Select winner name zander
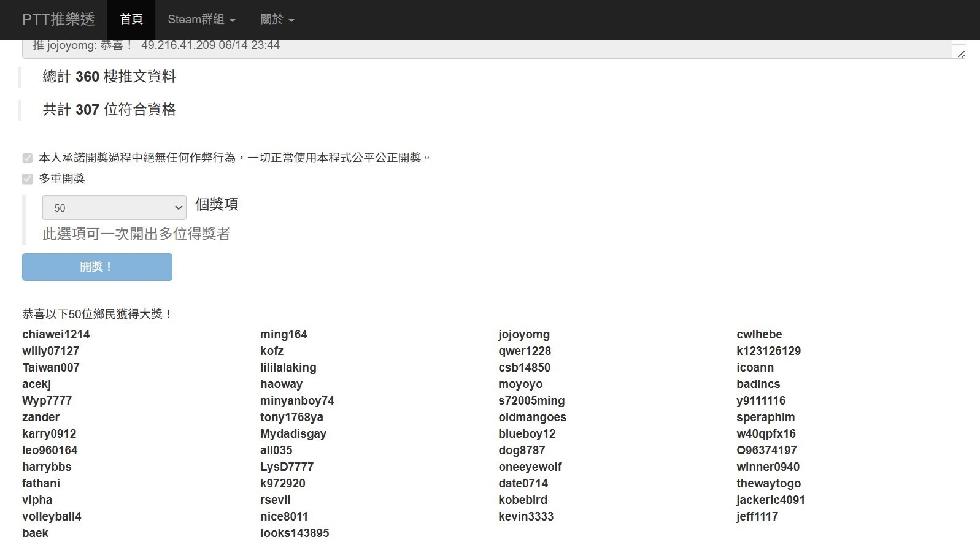This screenshot has width=980, height=542. point(41,418)
